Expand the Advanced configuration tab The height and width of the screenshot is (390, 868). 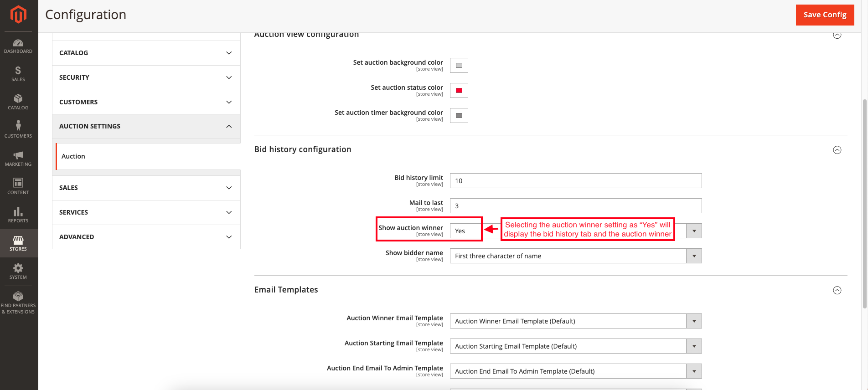pos(146,237)
